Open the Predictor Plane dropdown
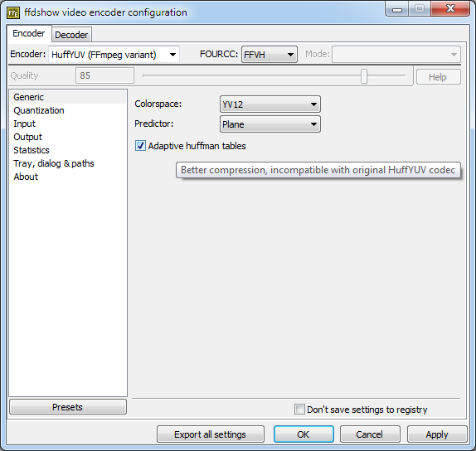Image resolution: width=476 pixels, height=451 pixels. pyautogui.click(x=270, y=124)
